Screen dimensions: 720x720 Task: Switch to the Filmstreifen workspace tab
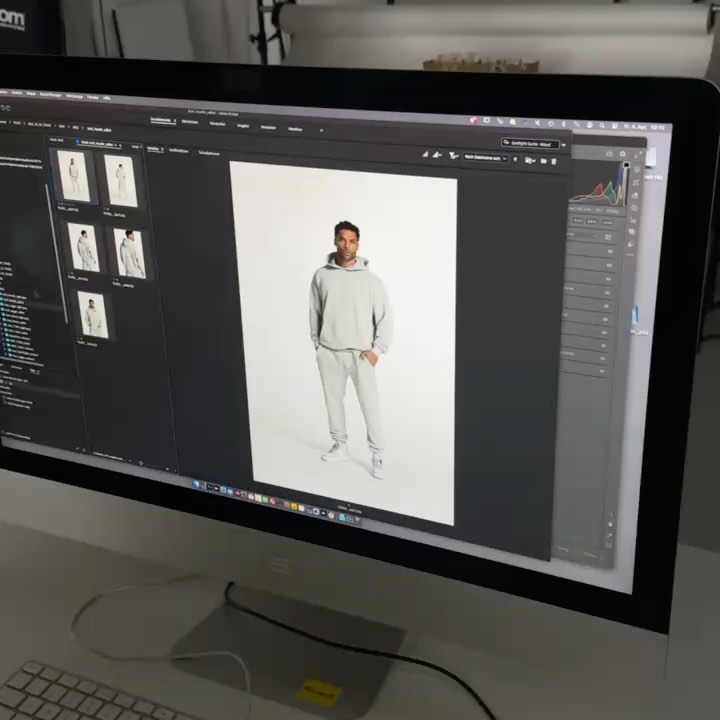[x=218, y=124]
